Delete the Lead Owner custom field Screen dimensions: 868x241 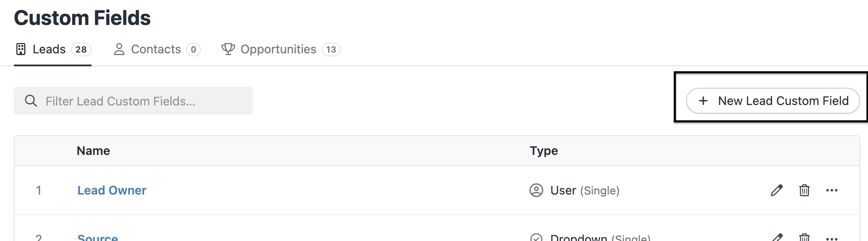[804, 190]
